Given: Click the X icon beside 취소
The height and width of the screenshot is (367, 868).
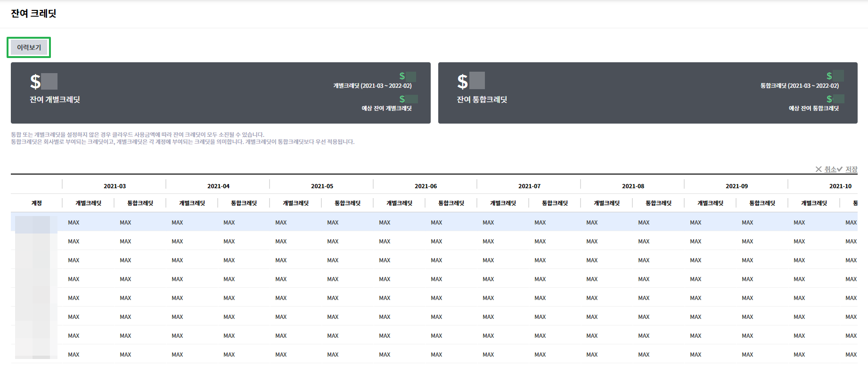Looking at the screenshot, I should [819, 169].
